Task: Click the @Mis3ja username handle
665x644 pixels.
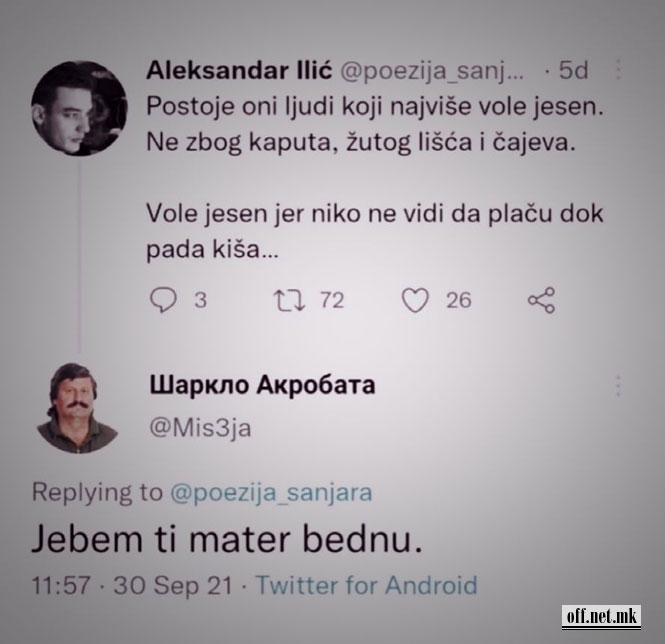Action: coord(200,428)
